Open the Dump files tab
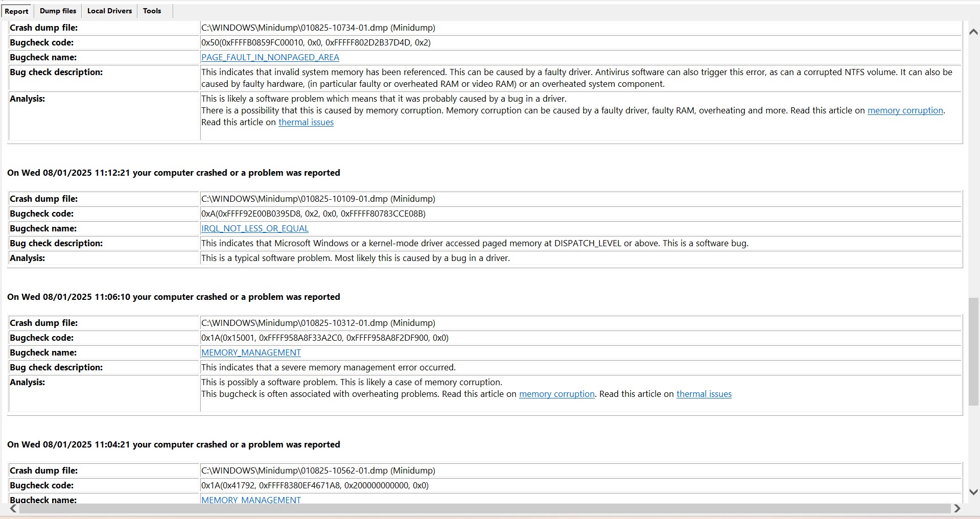This screenshot has height=519, width=980. click(58, 11)
